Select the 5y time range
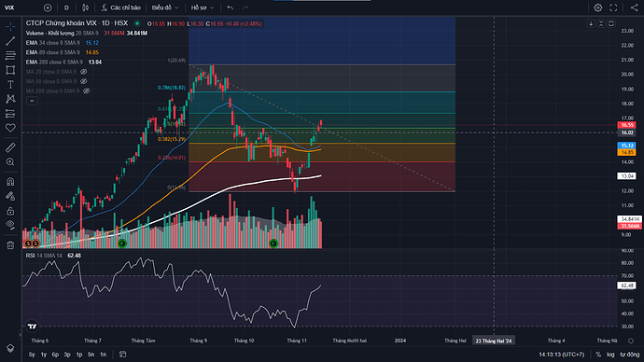This screenshot has height=362, width=644. click(32, 355)
